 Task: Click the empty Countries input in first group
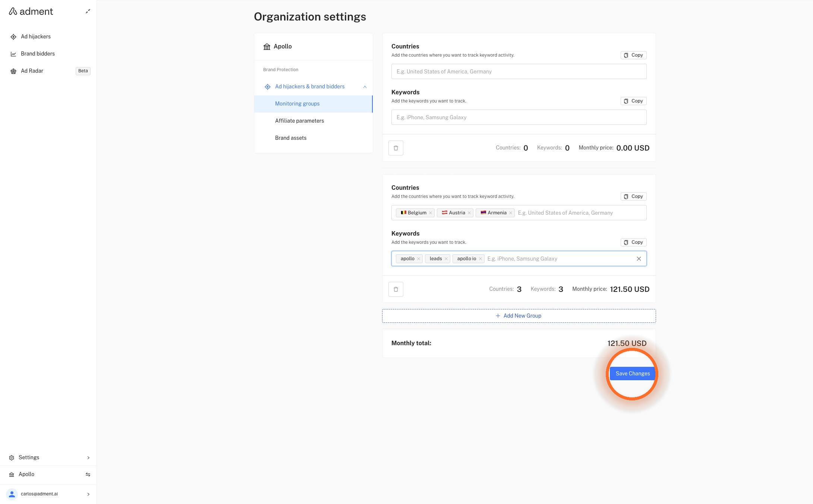click(519, 72)
